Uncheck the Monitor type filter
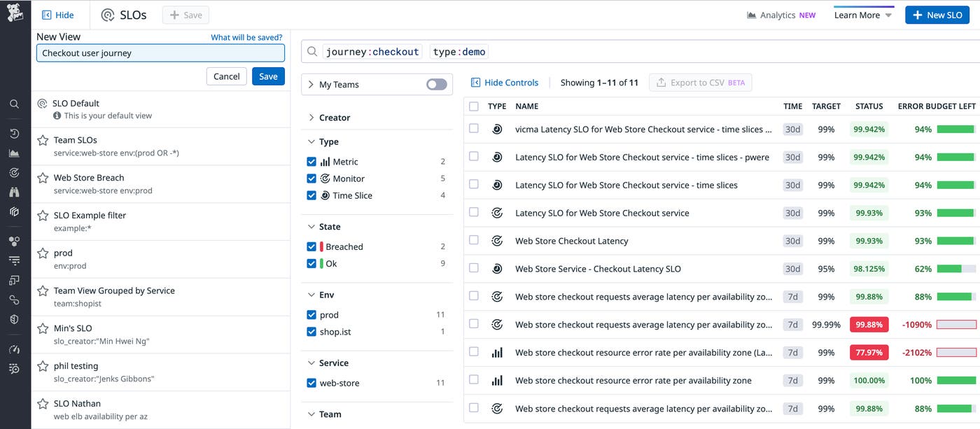The height and width of the screenshot is (429, 980). pyautogui.click(x=311, y=178)
